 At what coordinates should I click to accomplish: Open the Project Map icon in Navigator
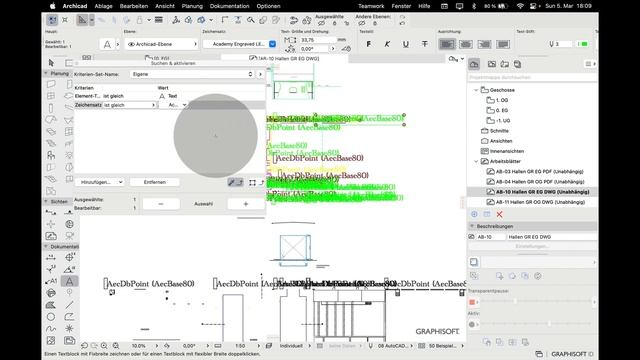point(474,64)
